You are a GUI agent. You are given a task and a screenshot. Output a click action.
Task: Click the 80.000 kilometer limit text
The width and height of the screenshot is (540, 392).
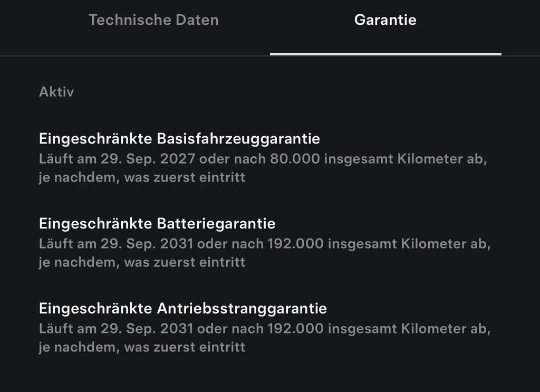pyautogui.click(x=295, y=159)
